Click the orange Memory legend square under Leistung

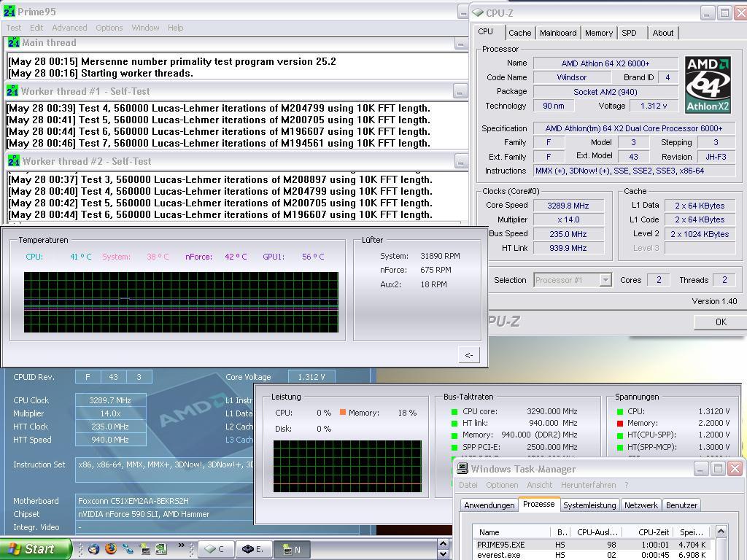[x=343, y=412]
